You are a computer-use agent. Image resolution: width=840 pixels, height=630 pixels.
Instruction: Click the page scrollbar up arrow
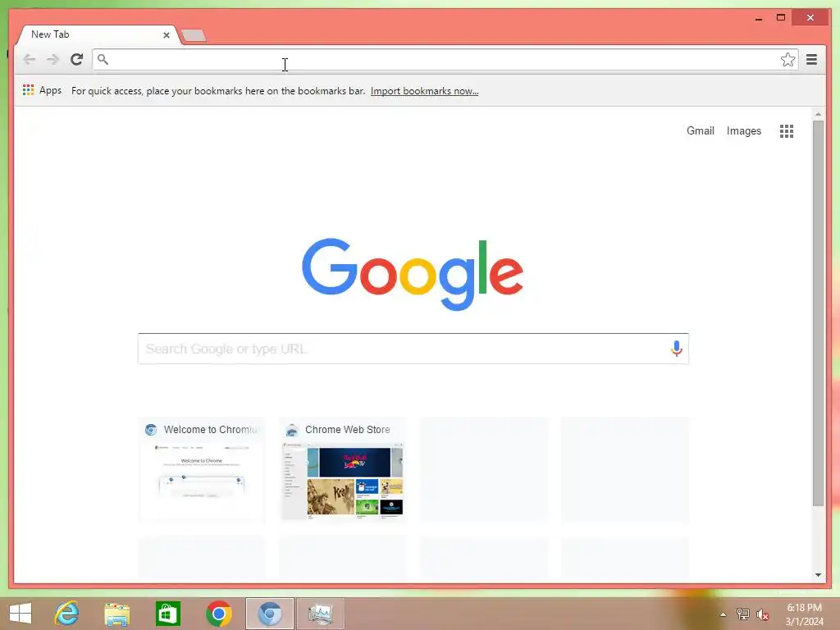click(818, 114)
